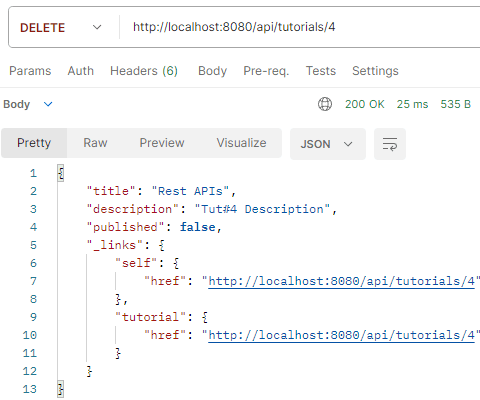Screen dimensions: 480x400
Task: Select the Pretty view
Action: tap(34, 143)
